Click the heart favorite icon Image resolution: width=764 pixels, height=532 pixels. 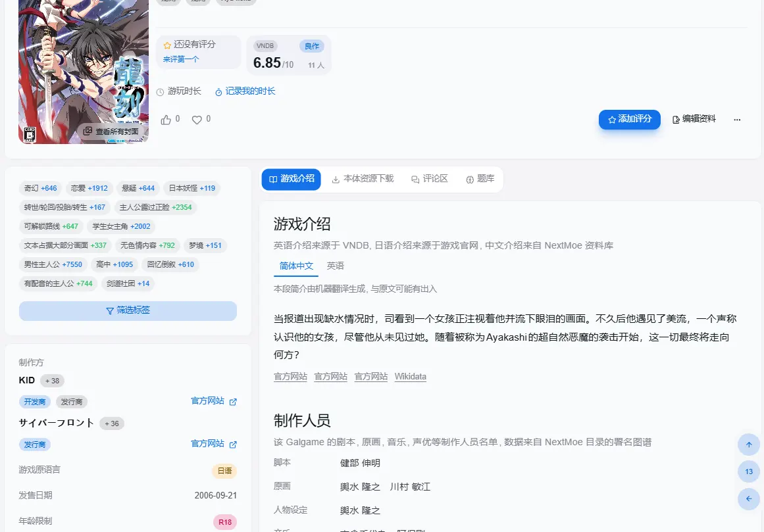point(197,120)
